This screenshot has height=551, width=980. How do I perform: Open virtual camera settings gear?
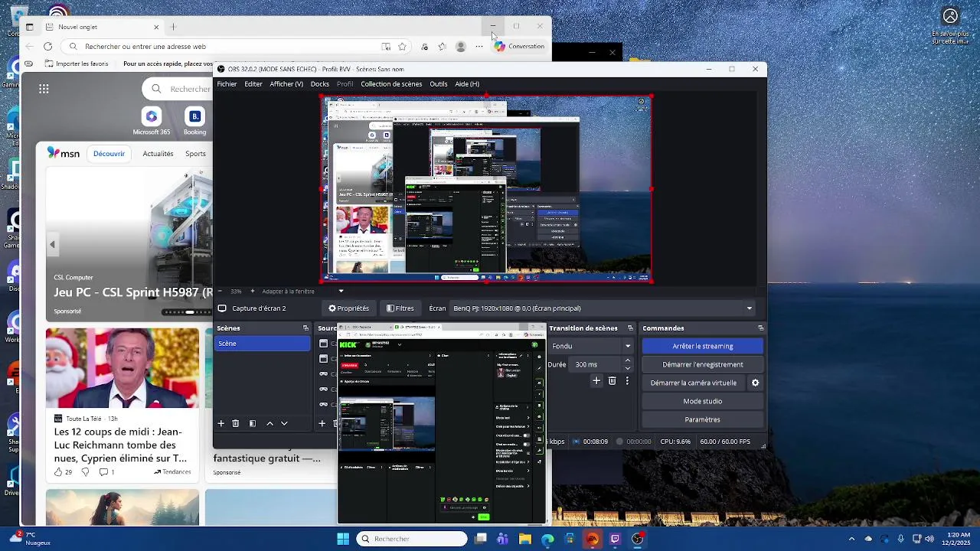coord(756,383)
